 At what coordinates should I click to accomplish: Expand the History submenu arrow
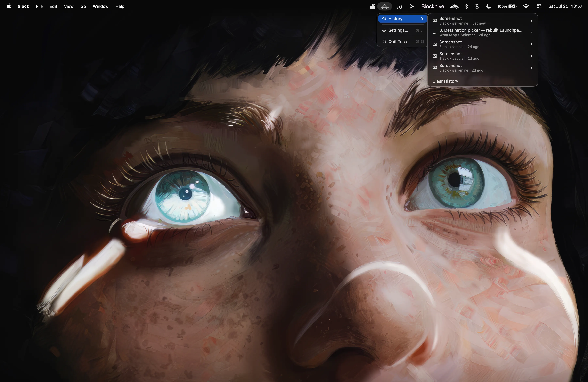(x=422, y=19)
